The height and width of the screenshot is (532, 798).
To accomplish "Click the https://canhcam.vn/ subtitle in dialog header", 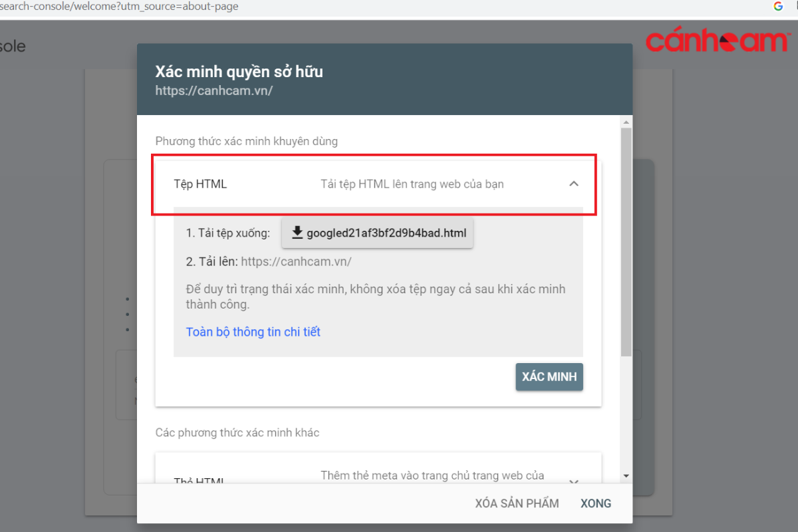I will pos(214,90).
